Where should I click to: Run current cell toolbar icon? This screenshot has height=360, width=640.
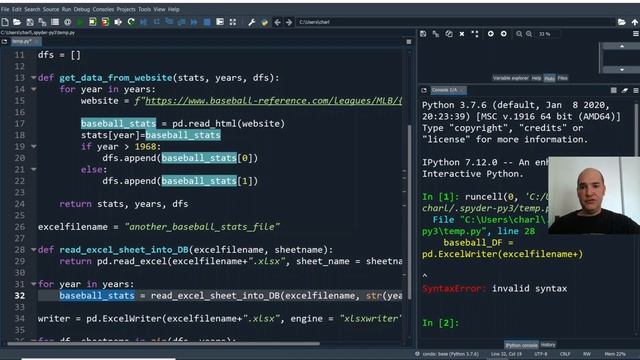pos(93,22)
